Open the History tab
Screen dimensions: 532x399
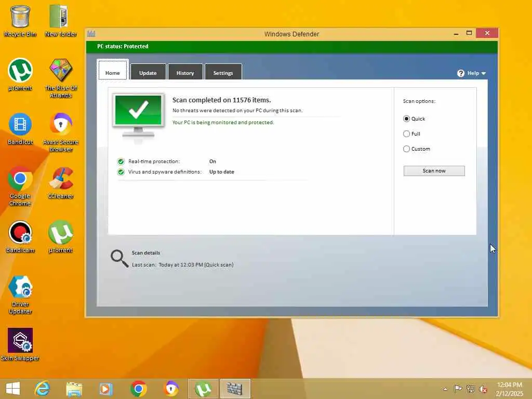click(x=185, y=72)
